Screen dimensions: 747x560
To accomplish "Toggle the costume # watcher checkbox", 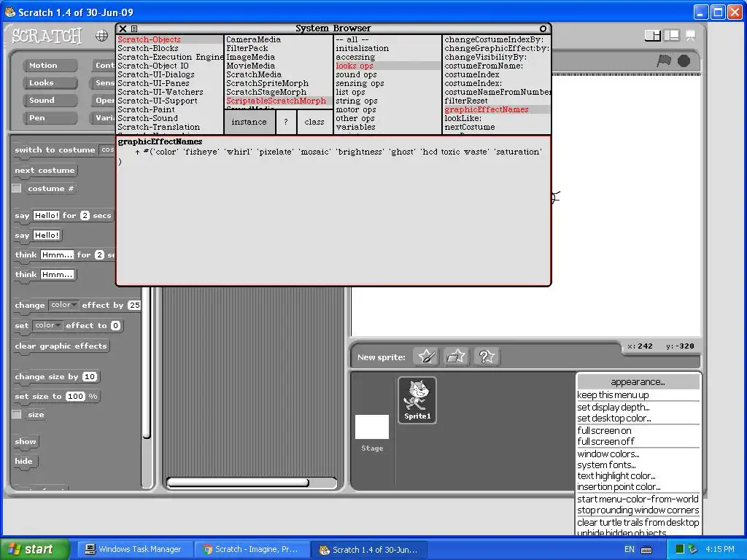I will pyautogui.click(x=17, y=189).
